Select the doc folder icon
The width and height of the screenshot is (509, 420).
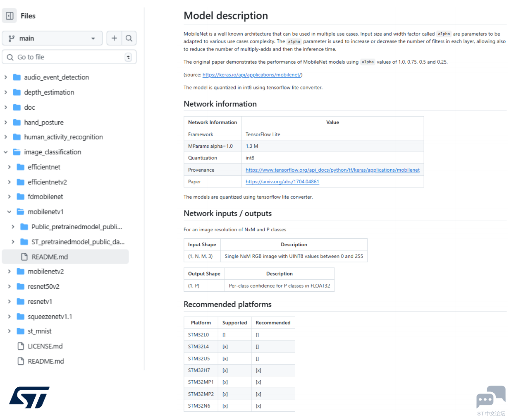[x=17, y=107]
